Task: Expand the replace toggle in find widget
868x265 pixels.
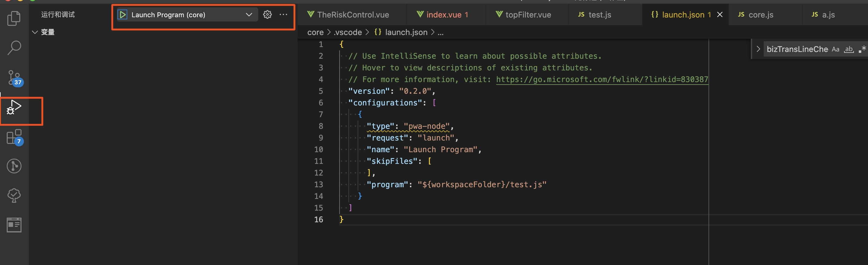Action: (758, 49)
